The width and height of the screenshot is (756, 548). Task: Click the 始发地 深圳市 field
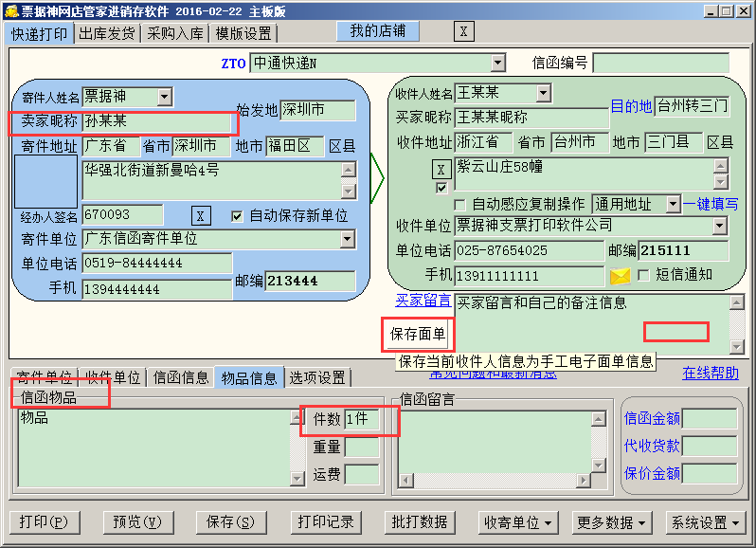pyautogui.click(x=317, y=110)
